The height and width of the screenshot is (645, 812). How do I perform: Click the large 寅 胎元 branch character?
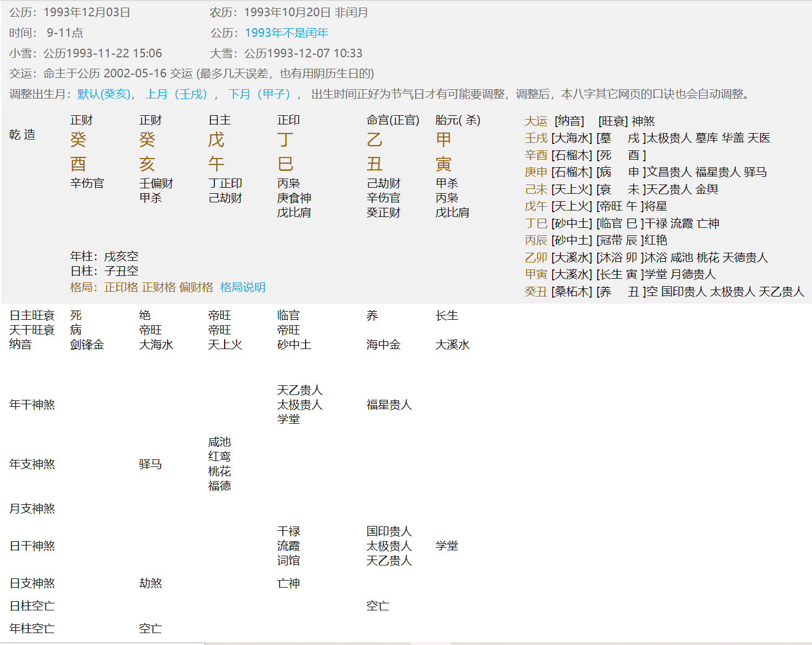click(x=443, y=164)
